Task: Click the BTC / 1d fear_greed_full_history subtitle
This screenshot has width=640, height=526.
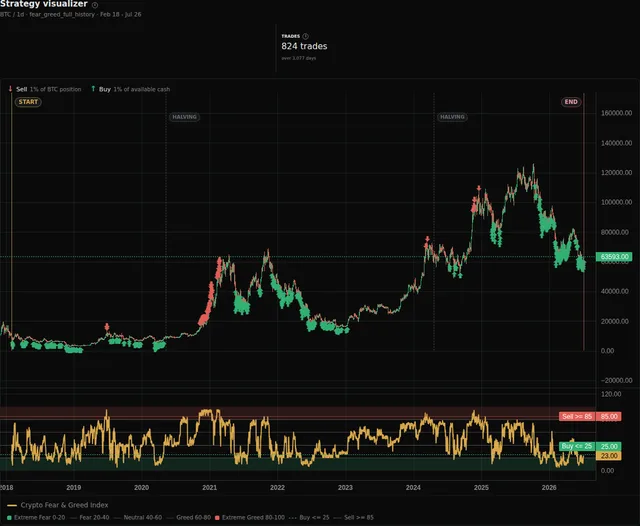Action: click(x=71, y=14)
